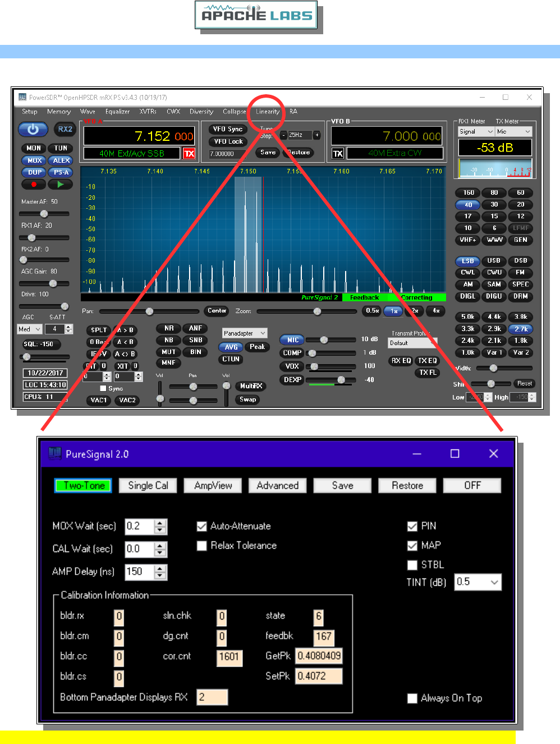This screenshot has width=560, height=744.
Task: Tick the Relax Tolerance checkbox
Action: pyautogui.click(x=202, y=545)
